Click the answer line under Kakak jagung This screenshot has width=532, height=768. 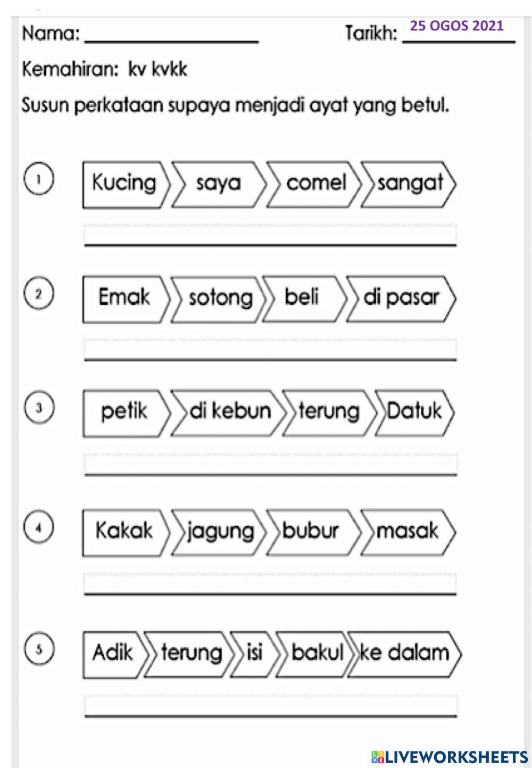[270, 584]
